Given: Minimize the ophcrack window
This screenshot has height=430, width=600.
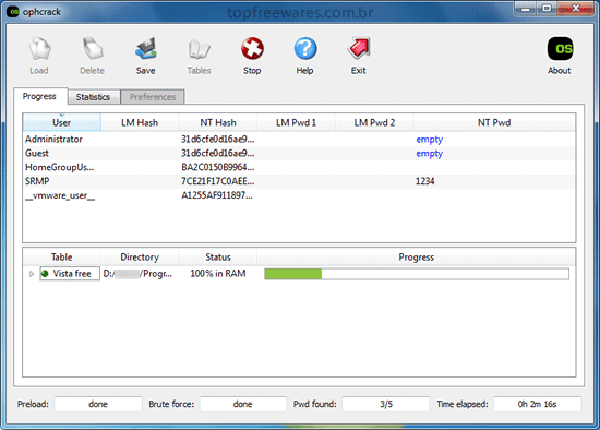Looking at the screenshot, I should tap(526, 8).
